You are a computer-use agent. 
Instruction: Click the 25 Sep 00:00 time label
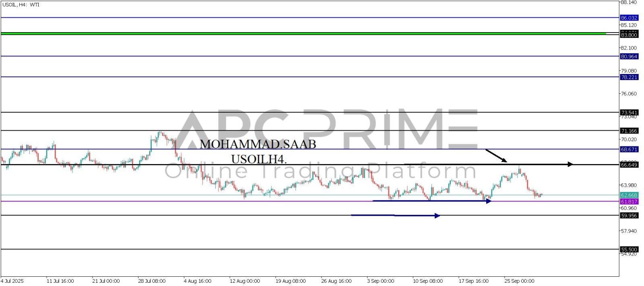pyautogui.click(x=519, y=281)
